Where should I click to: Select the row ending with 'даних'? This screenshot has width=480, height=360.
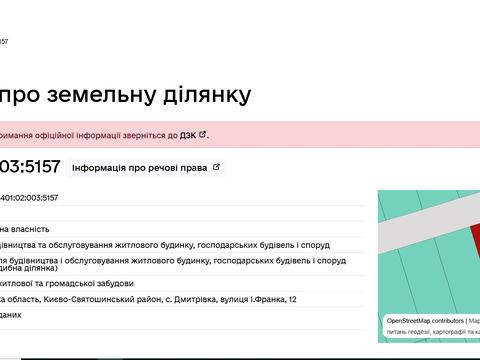click(11, 315)
